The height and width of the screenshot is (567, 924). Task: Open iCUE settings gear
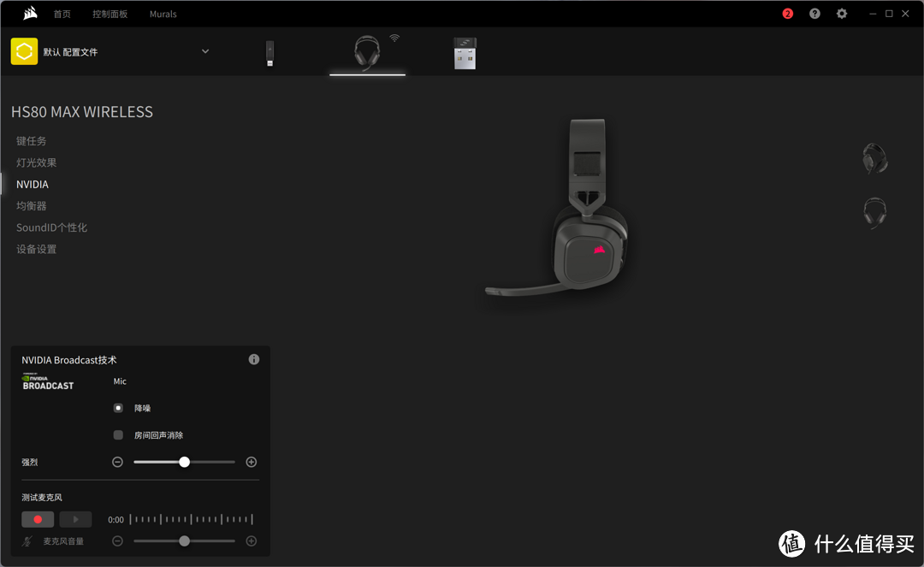coord(842,14)
